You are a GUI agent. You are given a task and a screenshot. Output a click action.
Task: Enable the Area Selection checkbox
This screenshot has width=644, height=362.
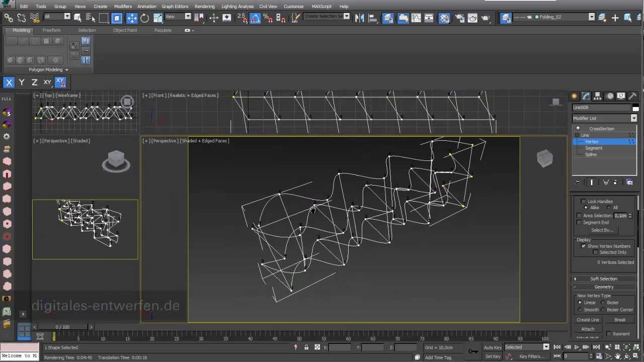(x=579, y=216)
